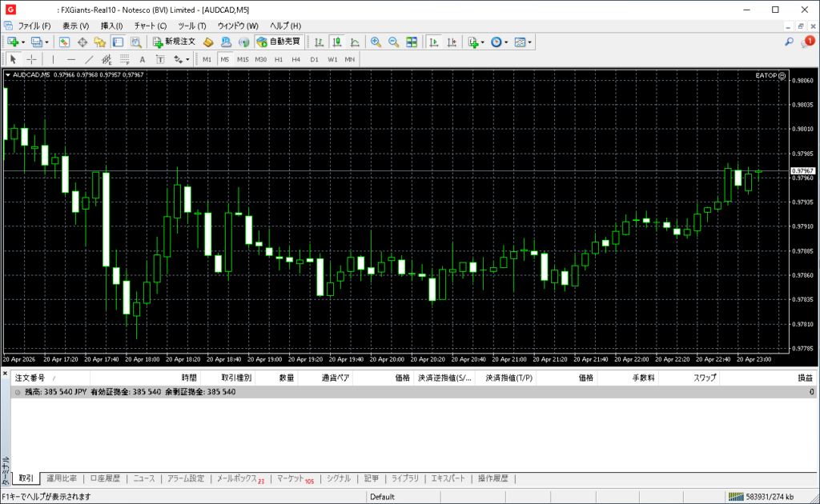The height and width of the screenshot is (504, 820).
Task: Select the crosshair cursor tool
Action: (31, 59)
